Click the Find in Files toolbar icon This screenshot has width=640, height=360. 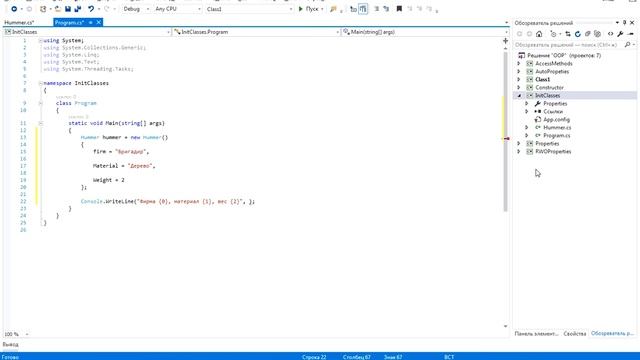click(333, 9)
